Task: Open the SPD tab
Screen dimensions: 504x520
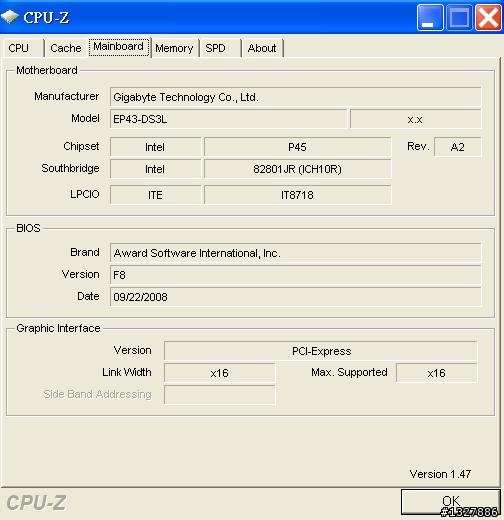Action: [x=220, y=48]
